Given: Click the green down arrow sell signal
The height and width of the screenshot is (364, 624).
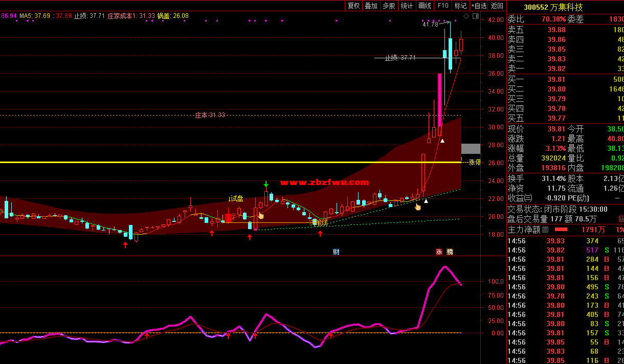Looking at the screenshot, I should [x=266, y=184].
